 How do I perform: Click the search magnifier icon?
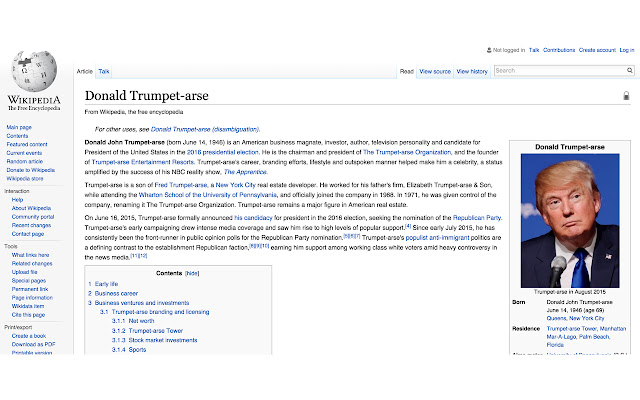point(630,71)
